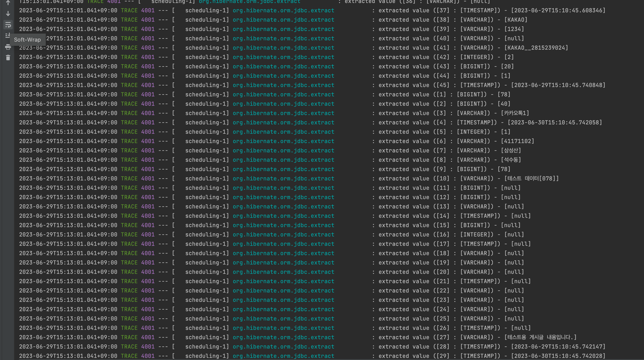Image resolution: width=644 pixels, height=360 pixels.
Task: Click org.hibernate.orm.jdbc.extract logger on row [38]
Action: coord(283,20)
